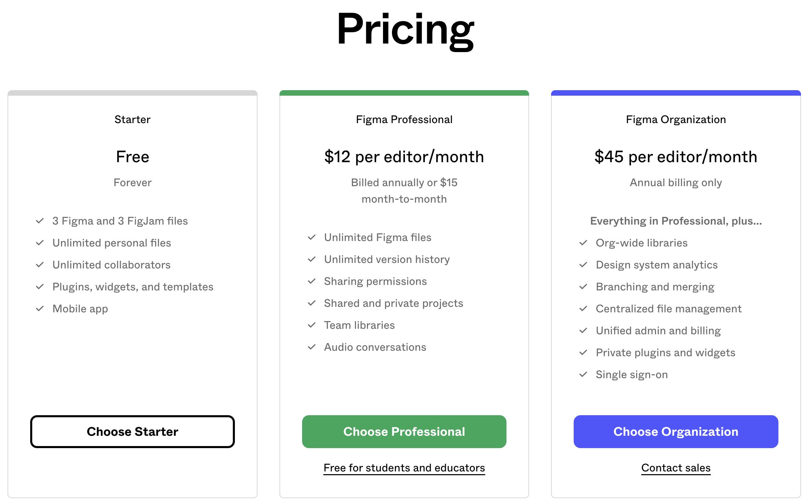Click the Pricing page heading
Viewport: 812px width, 504px height.
pos(405,29)
